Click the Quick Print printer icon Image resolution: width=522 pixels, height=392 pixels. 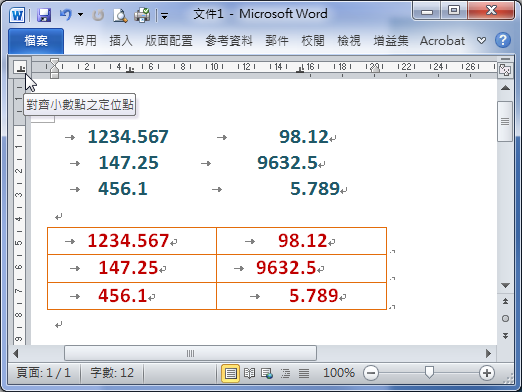(x=142, y=15)
